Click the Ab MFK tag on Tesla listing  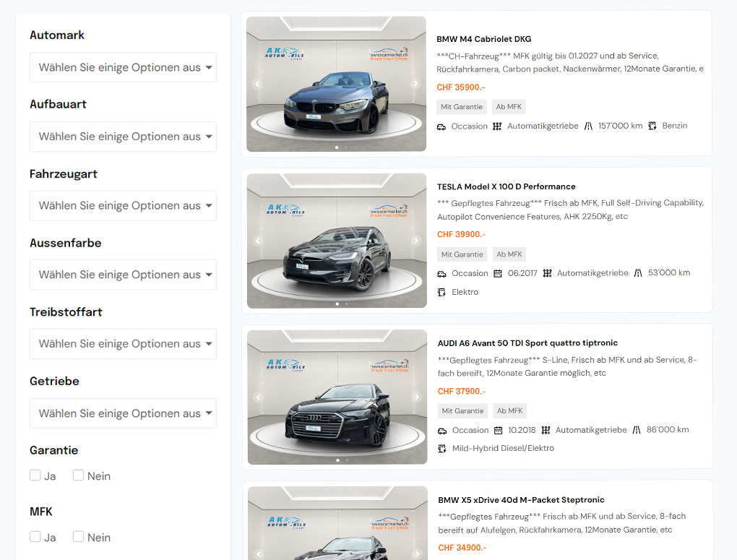[x=509, y=254]
